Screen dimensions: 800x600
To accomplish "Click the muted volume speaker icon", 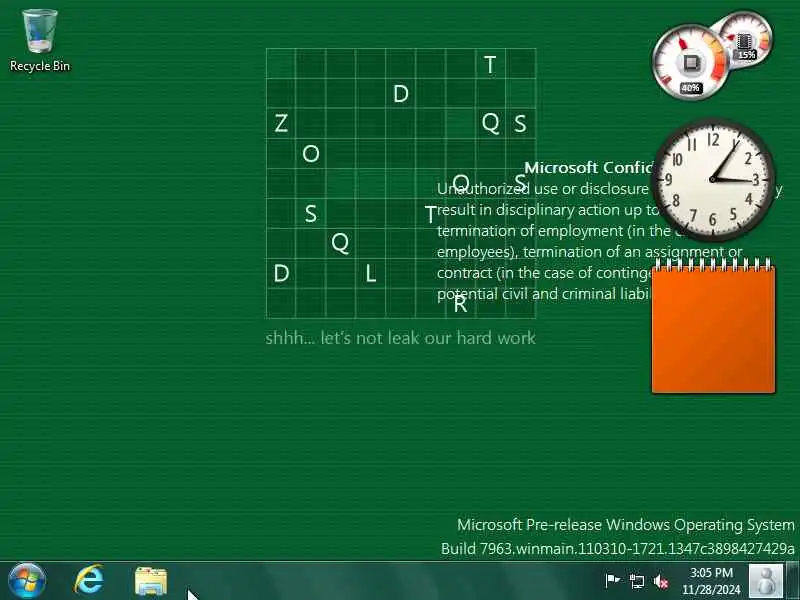I will coord(661,581).
